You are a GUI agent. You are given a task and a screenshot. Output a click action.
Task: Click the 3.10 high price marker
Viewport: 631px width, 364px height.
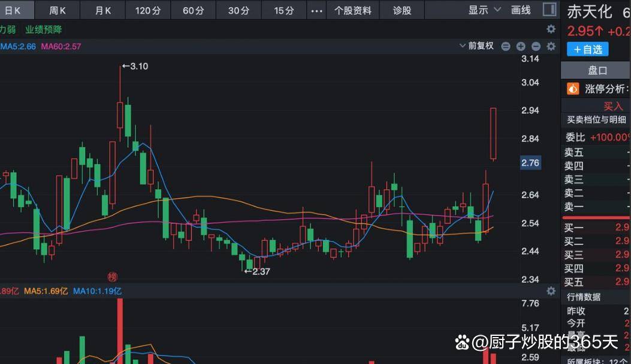tap(135, 66)
